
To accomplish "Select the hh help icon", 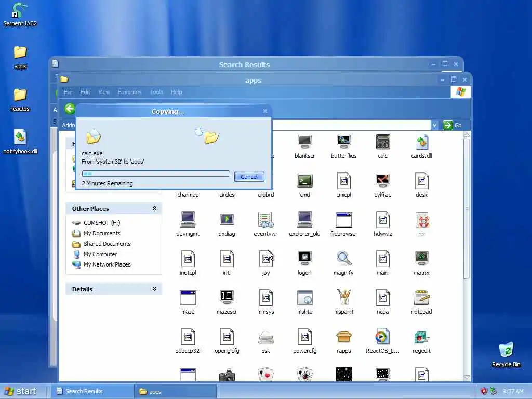I will (422, 220).
